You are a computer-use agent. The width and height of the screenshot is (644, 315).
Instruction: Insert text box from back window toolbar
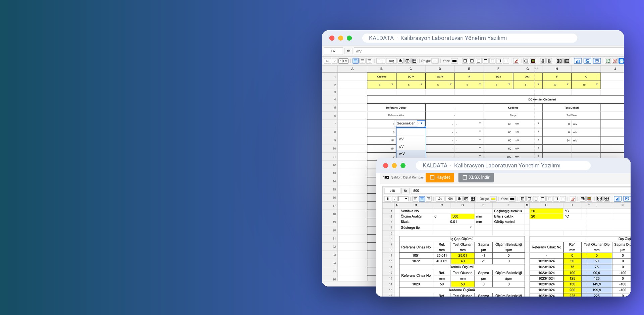pyautogui.click(x=597, y=61)
